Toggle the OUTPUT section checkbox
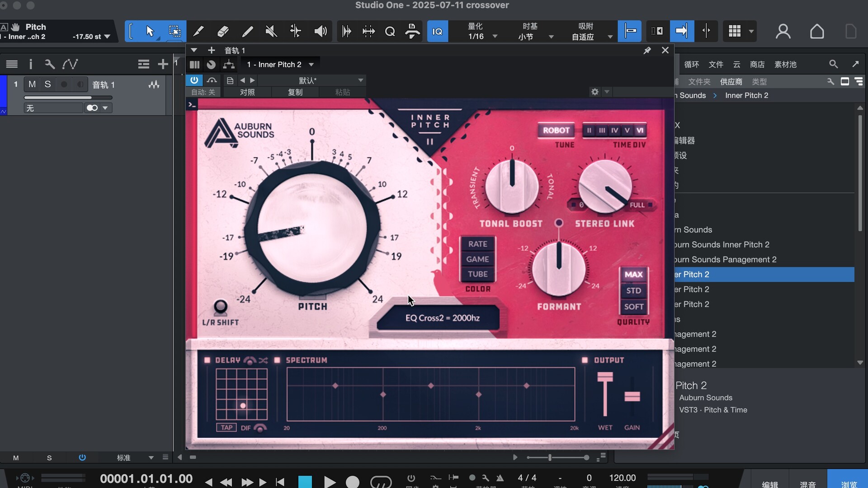Screen dimensions: 868x488 click(585, 360)
